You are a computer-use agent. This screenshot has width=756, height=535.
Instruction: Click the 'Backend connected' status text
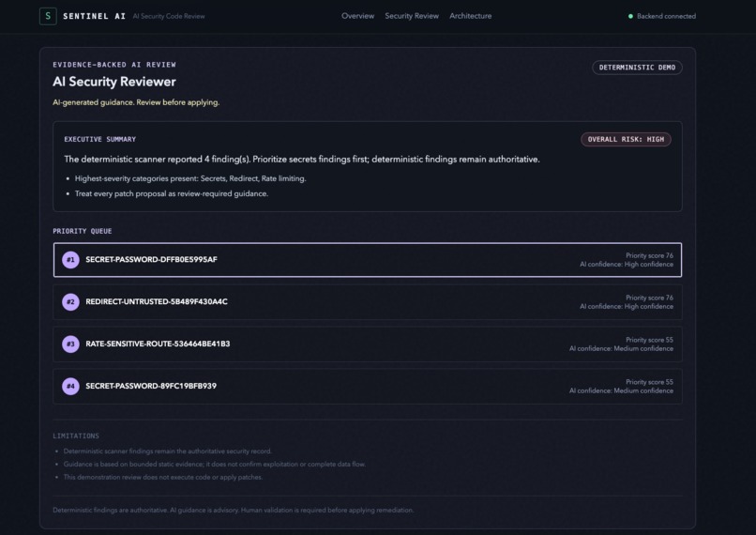[666, 16]
